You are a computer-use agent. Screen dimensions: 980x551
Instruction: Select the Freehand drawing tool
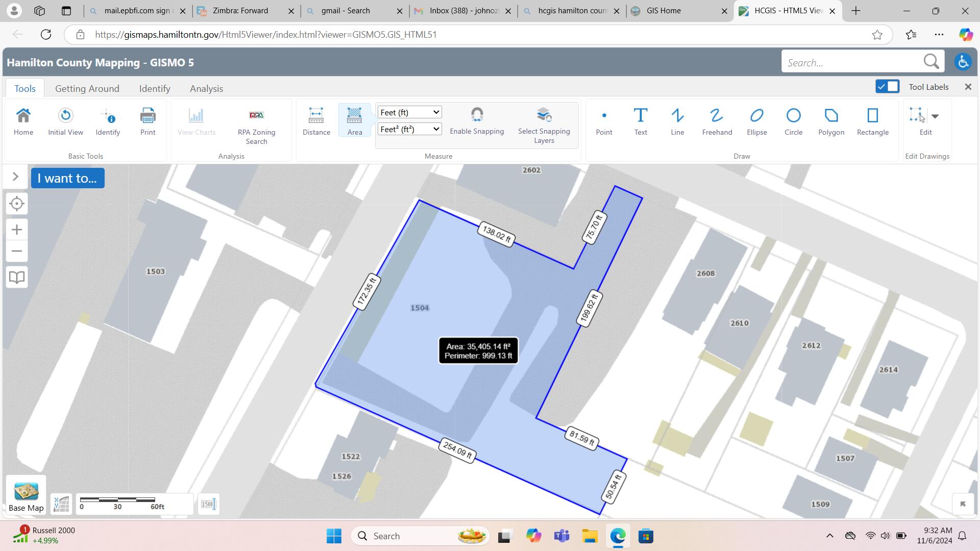point(716,121)
